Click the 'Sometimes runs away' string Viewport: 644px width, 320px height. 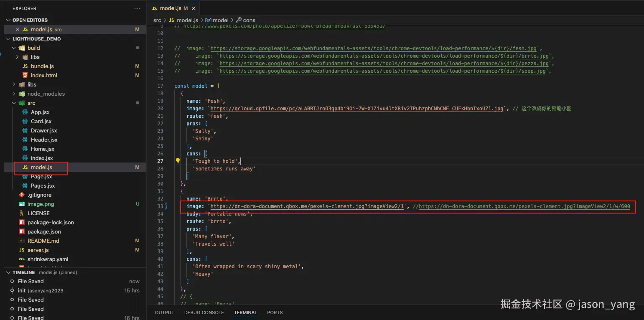224,169
